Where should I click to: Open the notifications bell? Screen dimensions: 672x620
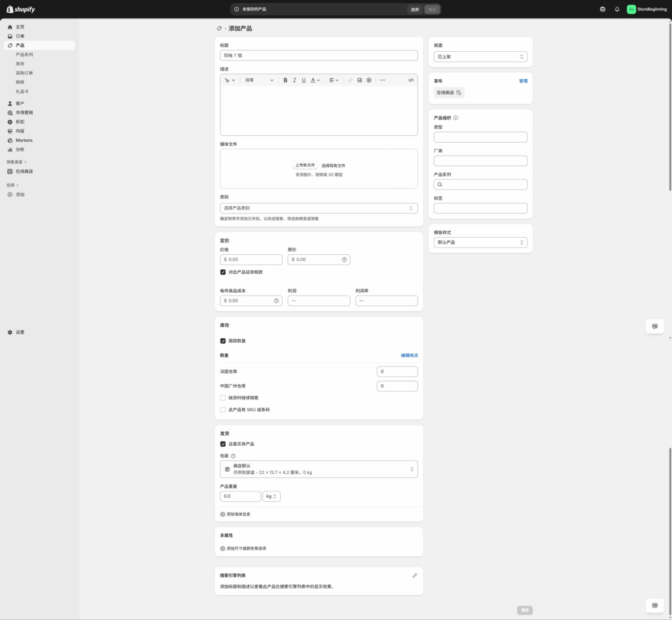[x=617, y=9]
